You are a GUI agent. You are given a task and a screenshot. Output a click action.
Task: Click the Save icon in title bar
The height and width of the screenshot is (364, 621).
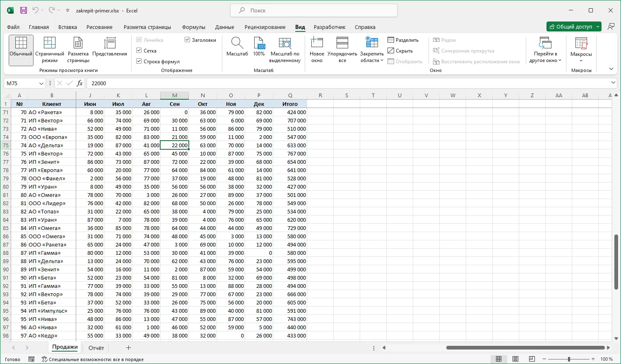coord(24,10)
